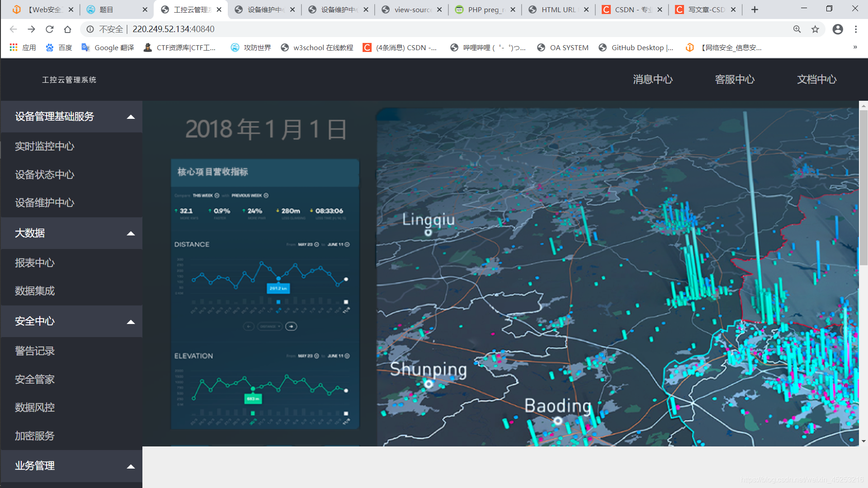The image size is (868, 488).
Task: Open the zoom indicator in address bar
Action: point(797,29)
